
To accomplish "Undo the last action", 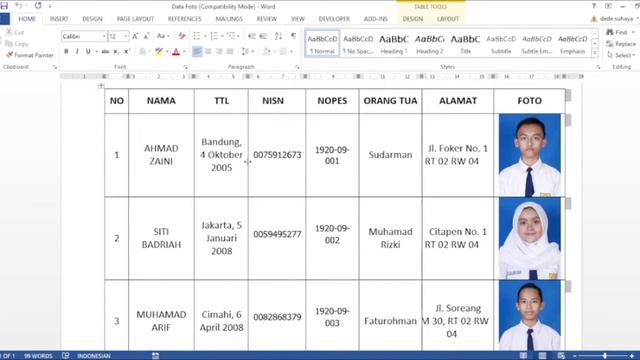I will (x=18, y=6).
